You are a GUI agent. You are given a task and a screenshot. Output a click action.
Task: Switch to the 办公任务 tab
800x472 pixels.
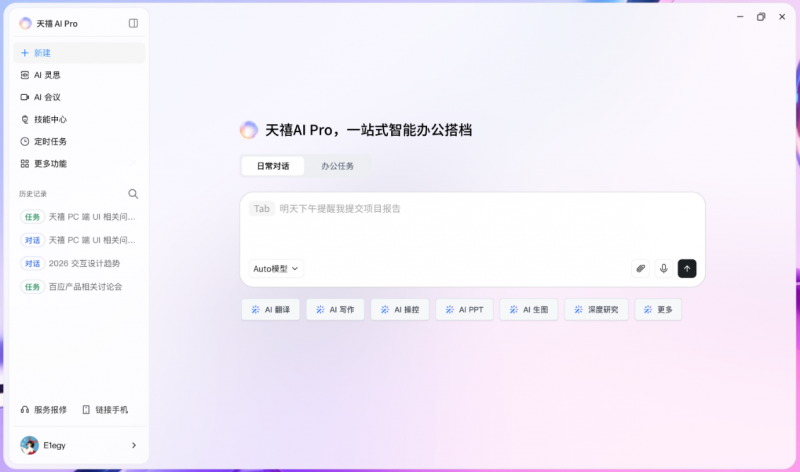pyautogui.click(x=337, y=166)
